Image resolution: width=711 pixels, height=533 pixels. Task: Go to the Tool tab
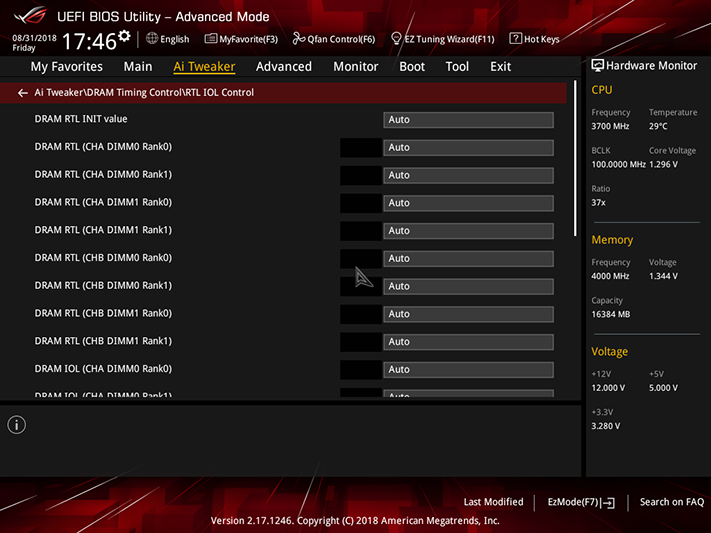tap(457, 67)
